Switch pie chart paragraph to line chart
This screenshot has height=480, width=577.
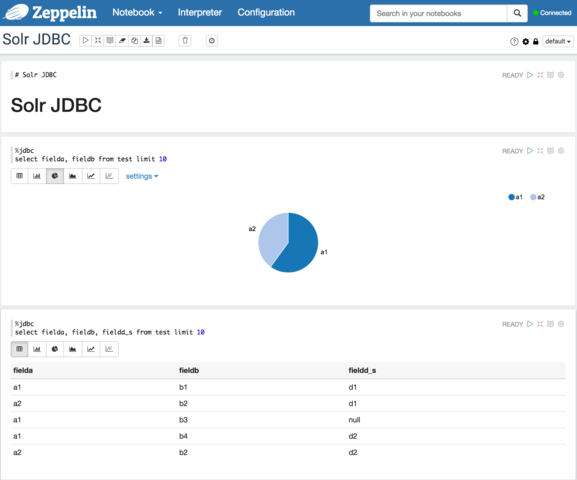[x=91, y=176]
